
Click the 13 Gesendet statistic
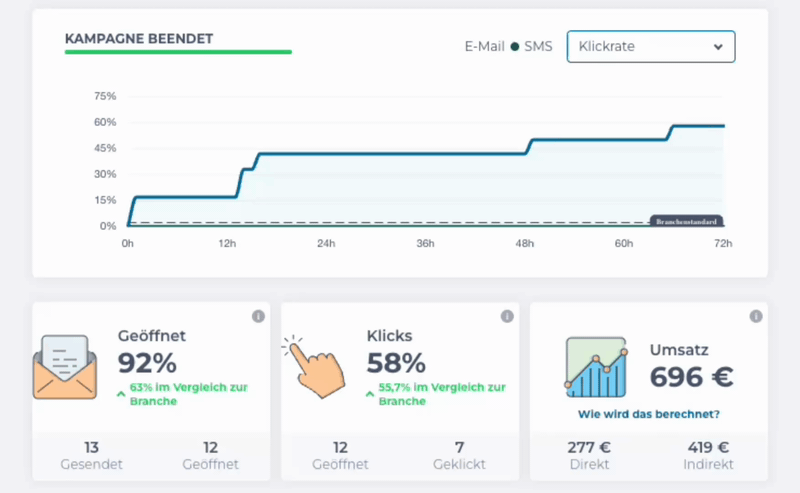91,455
